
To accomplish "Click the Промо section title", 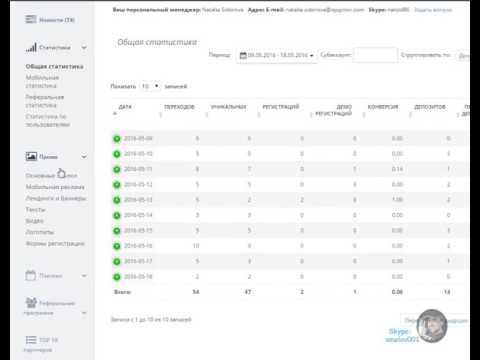I will click(48, 156).
